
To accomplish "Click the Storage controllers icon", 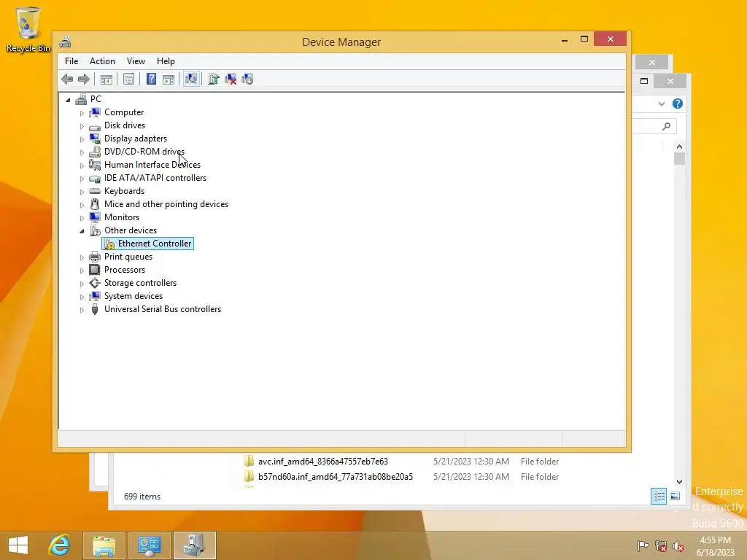I will [95, 283].
